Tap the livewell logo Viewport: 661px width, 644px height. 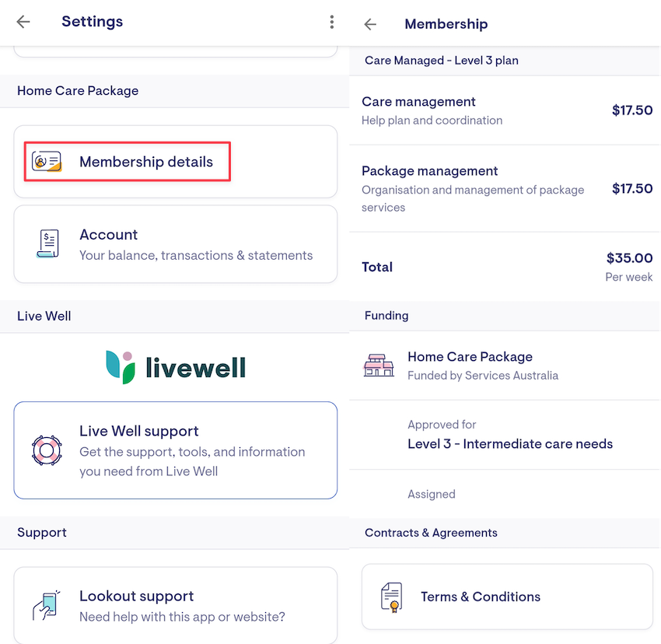[x=176, y=367]
